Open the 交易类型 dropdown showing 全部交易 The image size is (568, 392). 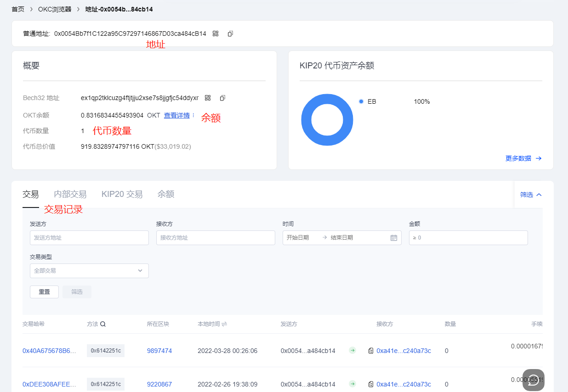(x=89, y=271)
